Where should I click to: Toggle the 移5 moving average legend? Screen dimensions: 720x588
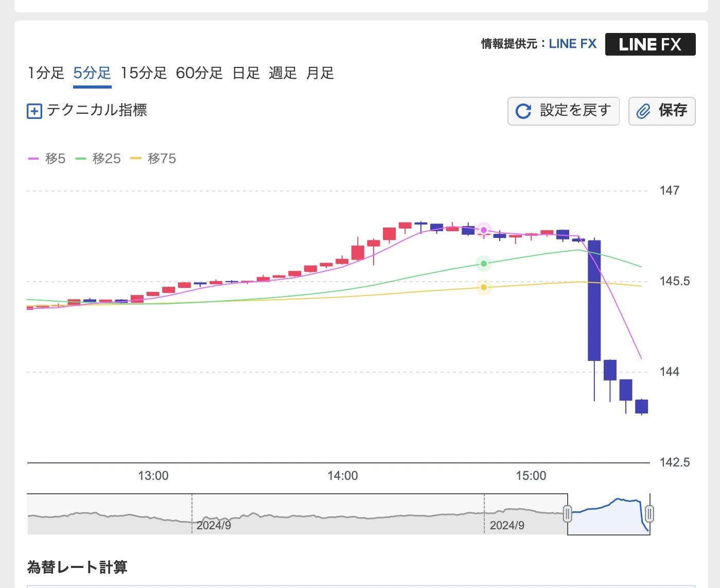46,159
